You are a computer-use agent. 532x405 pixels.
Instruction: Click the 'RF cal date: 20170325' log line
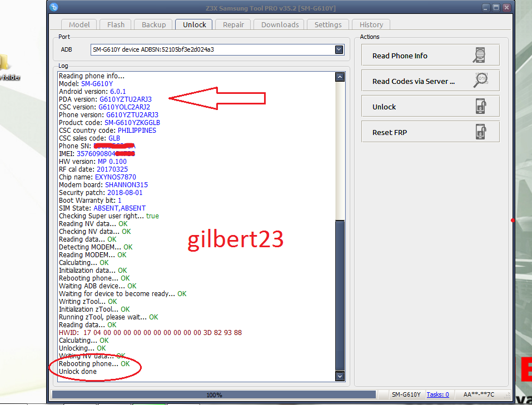(93, 169)
